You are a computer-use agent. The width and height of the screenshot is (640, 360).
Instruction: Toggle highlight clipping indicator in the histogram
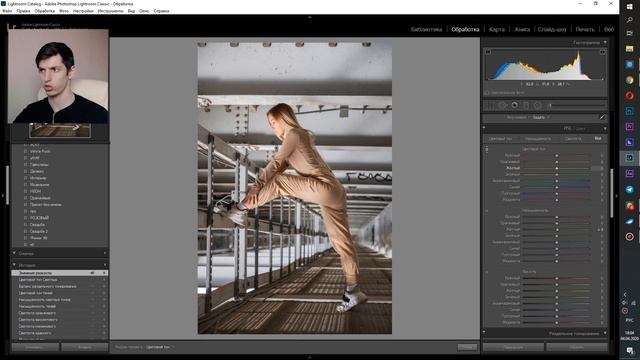602,52
